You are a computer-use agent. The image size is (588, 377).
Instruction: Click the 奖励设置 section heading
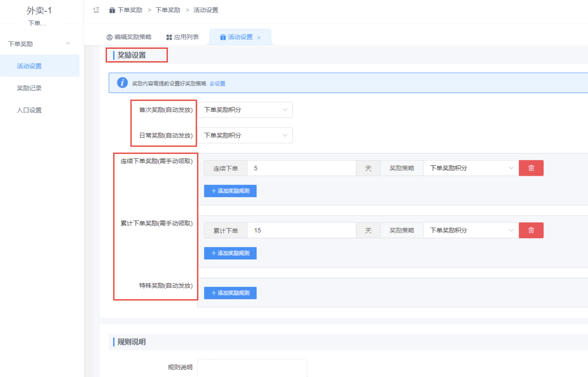pyautogui.click(x=132, y=55)
